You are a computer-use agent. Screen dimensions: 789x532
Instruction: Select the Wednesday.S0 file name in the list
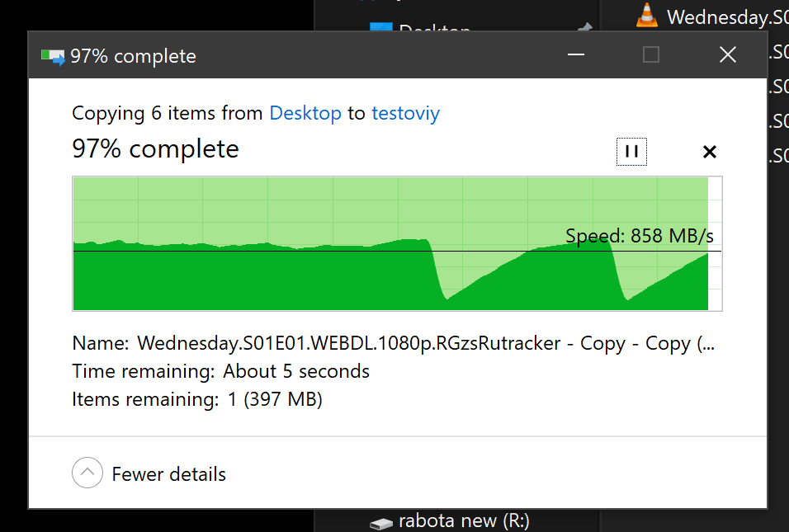click(728, 17)
